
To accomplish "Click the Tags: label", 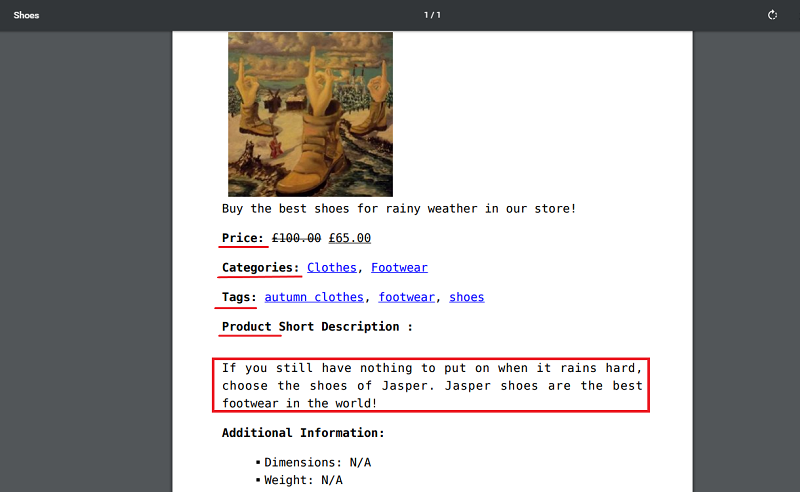I will coord(239,297).
